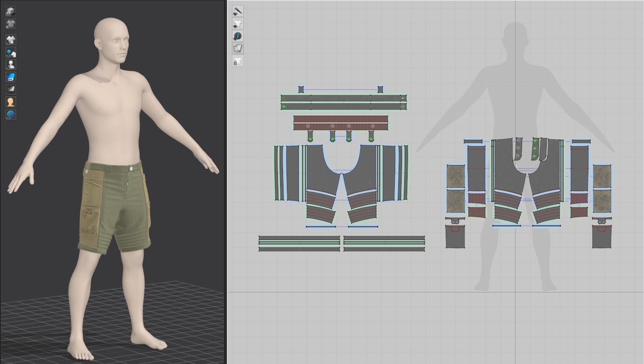Toggle the 2D pattern information icon

(238, 36)
